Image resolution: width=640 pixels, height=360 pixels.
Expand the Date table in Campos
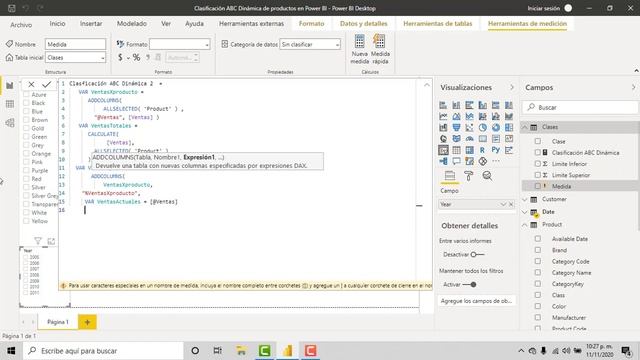pyautogui.click(x=525, y=212)
